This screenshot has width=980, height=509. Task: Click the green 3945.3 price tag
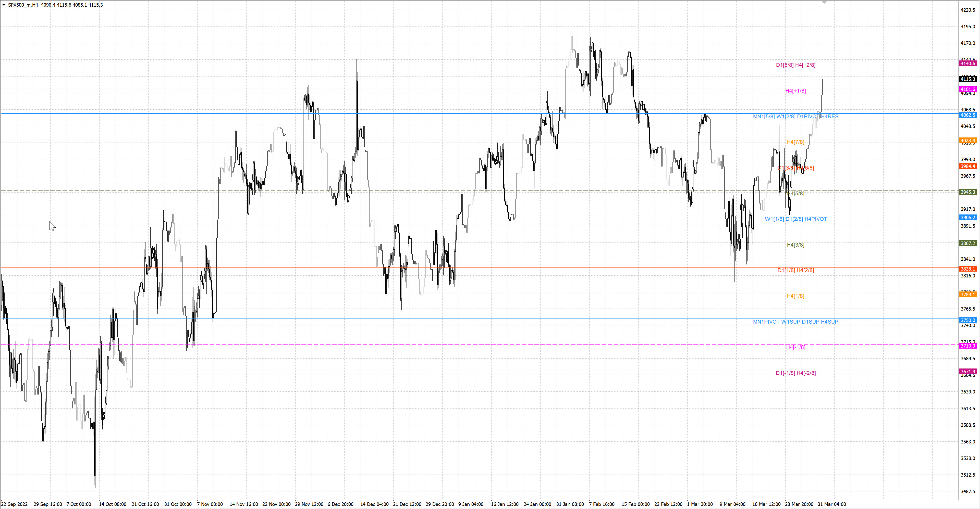point(967,192)
